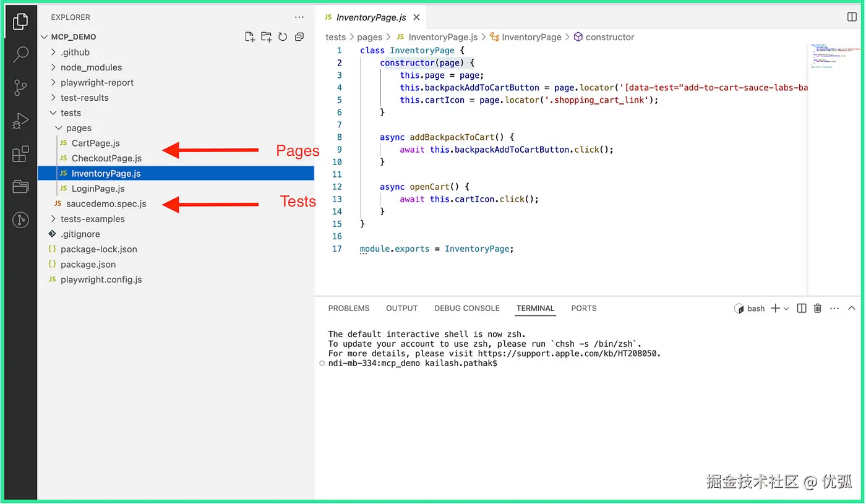Viewport: 866px width, 504px height.
Task: Open Explorer more actions ellipsis
Action: tap(299, 17)
